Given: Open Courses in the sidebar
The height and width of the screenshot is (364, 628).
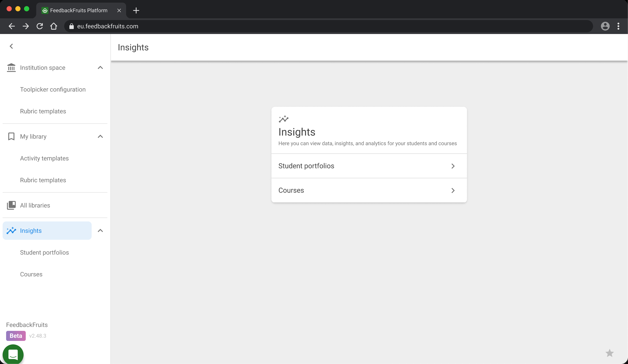Looking at the screenshot, I should tap(31, 274).
